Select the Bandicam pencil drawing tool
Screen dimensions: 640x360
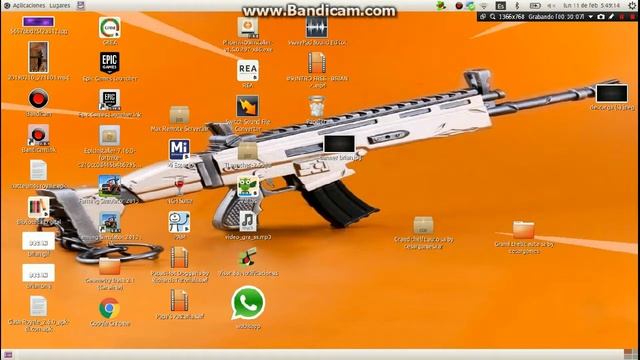[611, 17]
